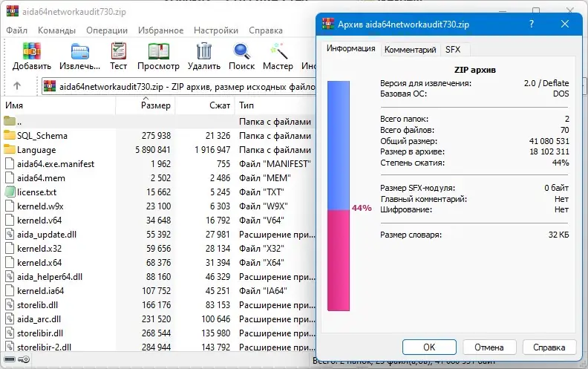Image resolution: width=588 pixels, height=369 pixels.
Task: Click the WinRAR icon in dialog title bar
Action: [x=328, y=24]
